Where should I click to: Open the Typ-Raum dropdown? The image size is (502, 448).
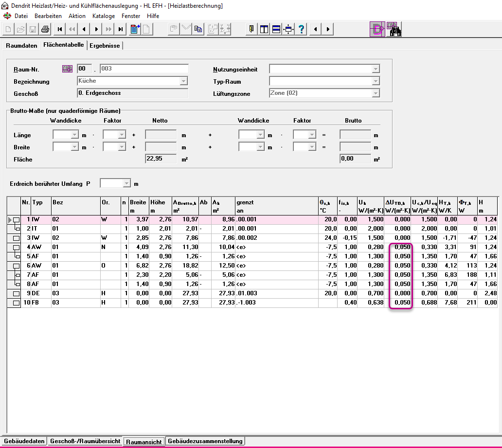(x=376, y=81)
